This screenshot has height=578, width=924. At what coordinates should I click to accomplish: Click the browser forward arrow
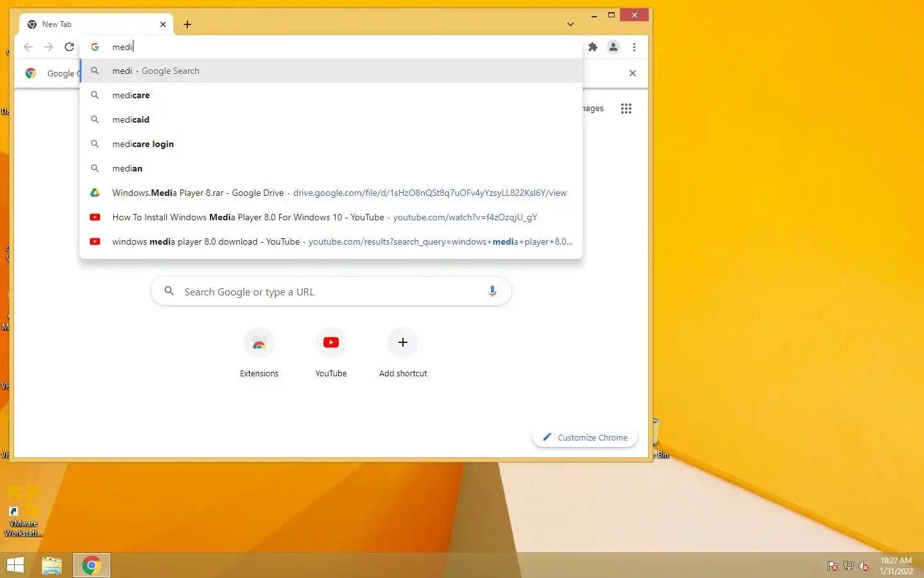click(x=49, y=47)
